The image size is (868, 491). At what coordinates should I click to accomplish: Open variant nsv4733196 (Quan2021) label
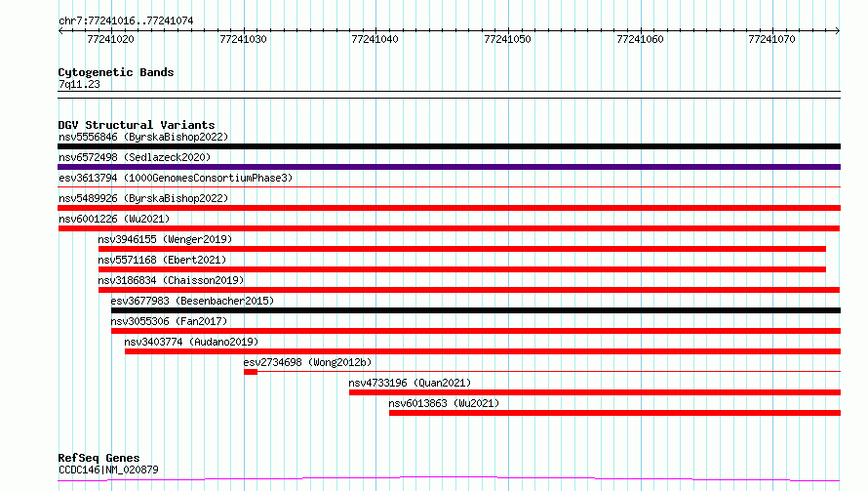410,383
